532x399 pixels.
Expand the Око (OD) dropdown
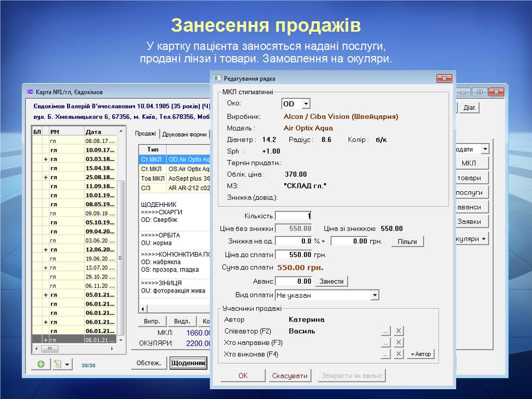pos(305,104)
